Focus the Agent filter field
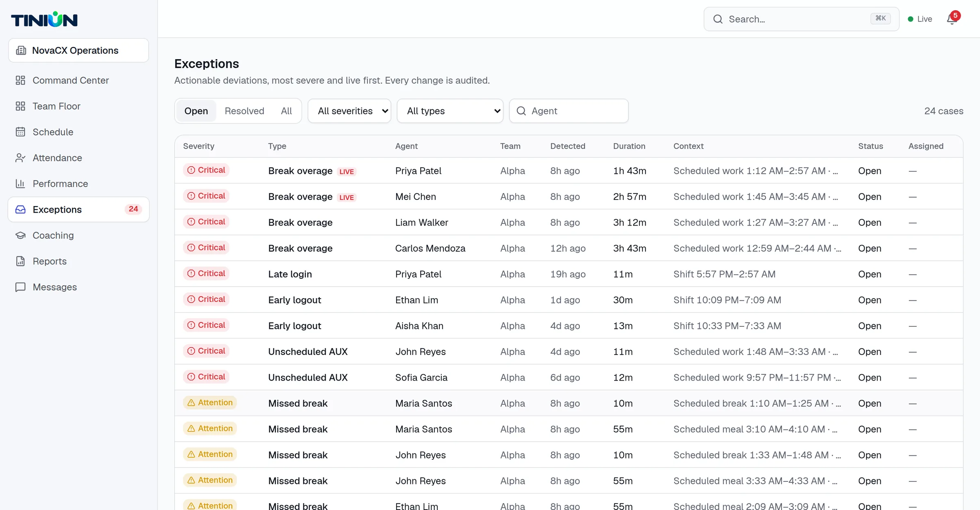Image resolution: width=980 pixels, height=510 pixels. point(569,111)
